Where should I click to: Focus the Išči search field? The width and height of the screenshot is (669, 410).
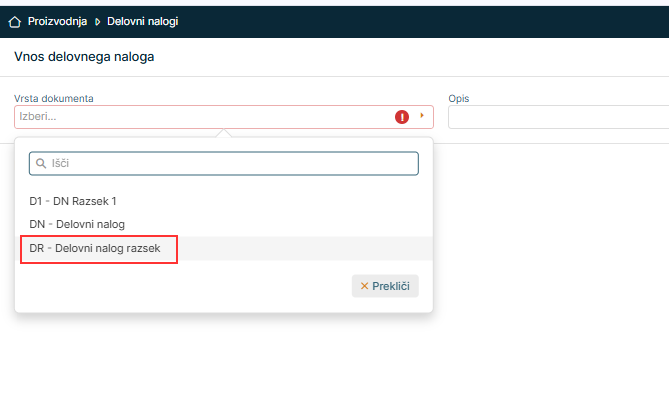pyautogui.click(x=230, y=163)
